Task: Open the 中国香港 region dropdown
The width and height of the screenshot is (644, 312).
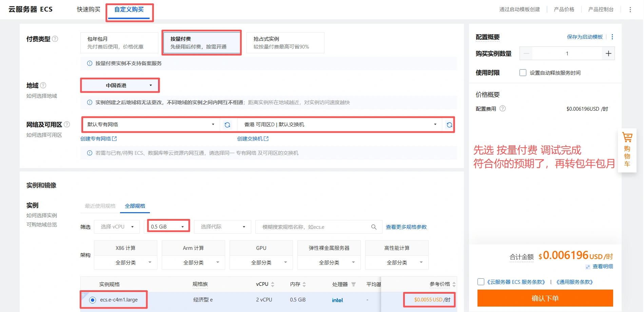Action: 120,85
